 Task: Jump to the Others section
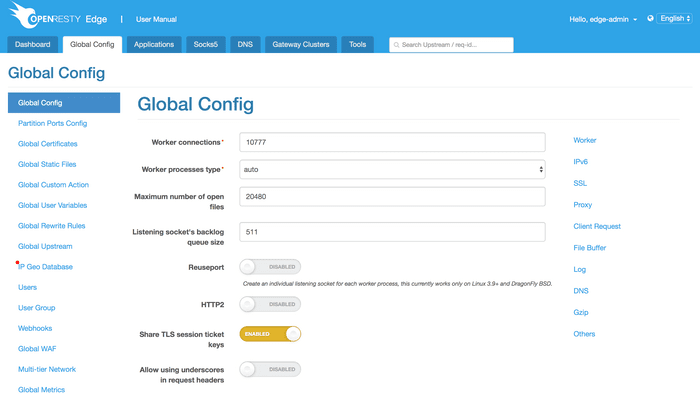point(584,334)
